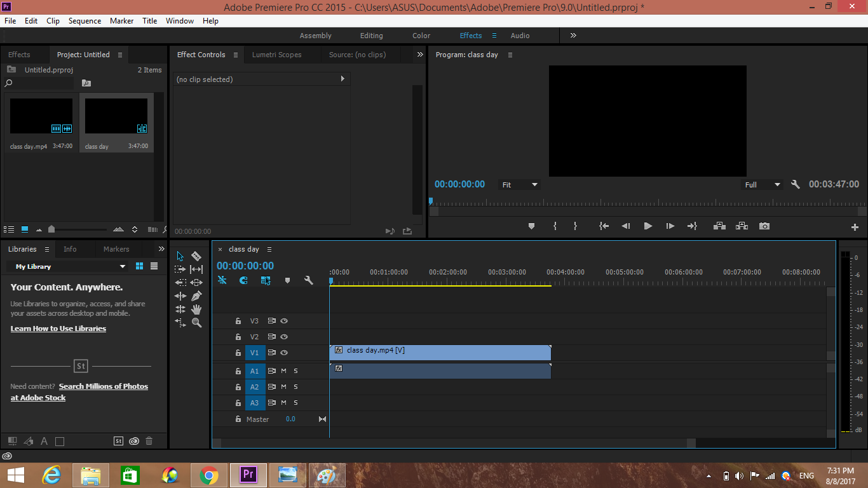
Task: Switch to the Info tab
Action: 70,249
